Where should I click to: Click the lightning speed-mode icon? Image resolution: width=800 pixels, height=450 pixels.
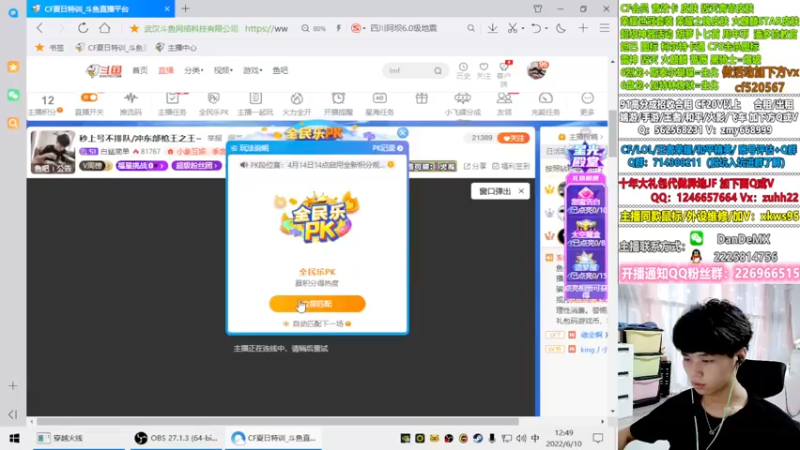(338, 29)
